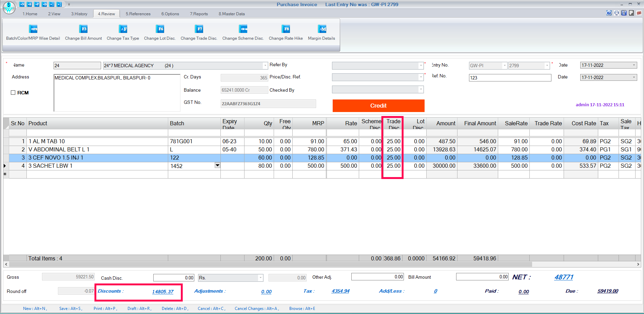Toggle the RCM checkbox
Viewport: 644px width, 314px height.
(x=13, y=93)
